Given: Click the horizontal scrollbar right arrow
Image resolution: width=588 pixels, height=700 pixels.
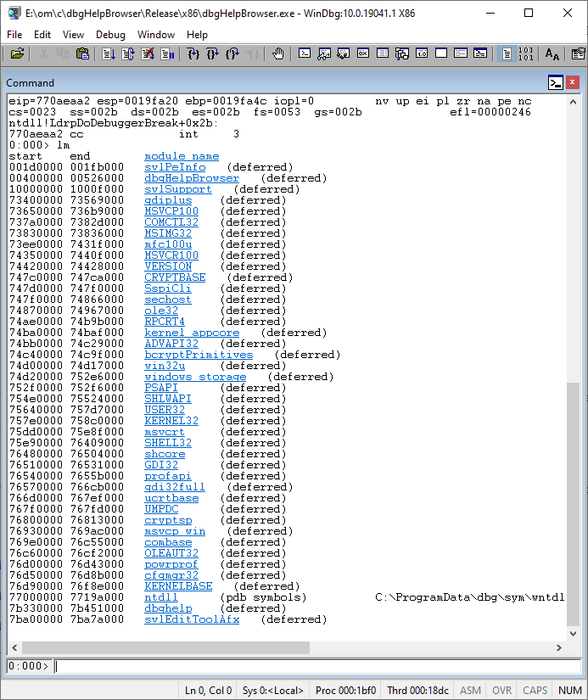Looking at the screenshot, I should pyautogui.click(x=559, y=647).
